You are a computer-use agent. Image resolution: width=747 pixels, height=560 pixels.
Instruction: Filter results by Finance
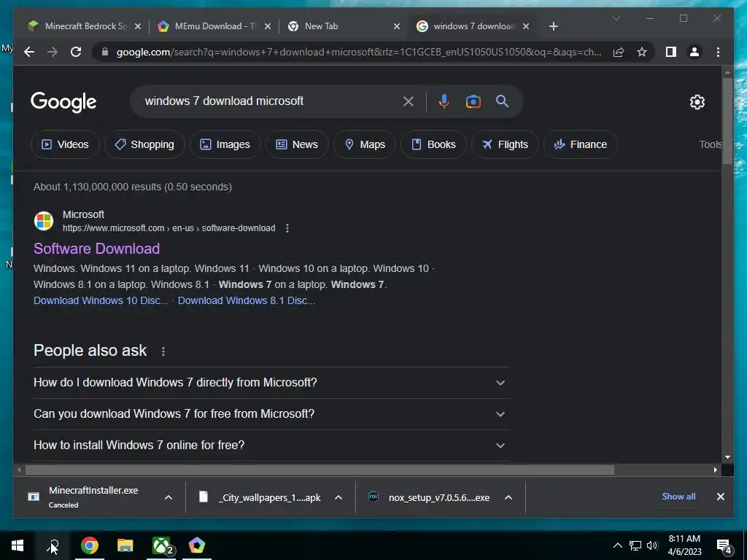coord(580,144)
